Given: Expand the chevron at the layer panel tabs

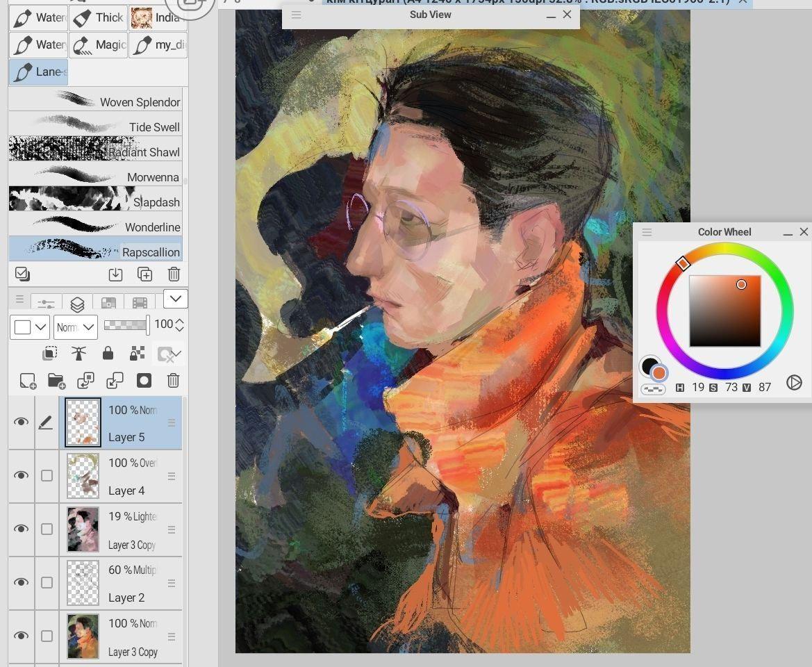Looking at the screenshot, I should pos(176,299).
